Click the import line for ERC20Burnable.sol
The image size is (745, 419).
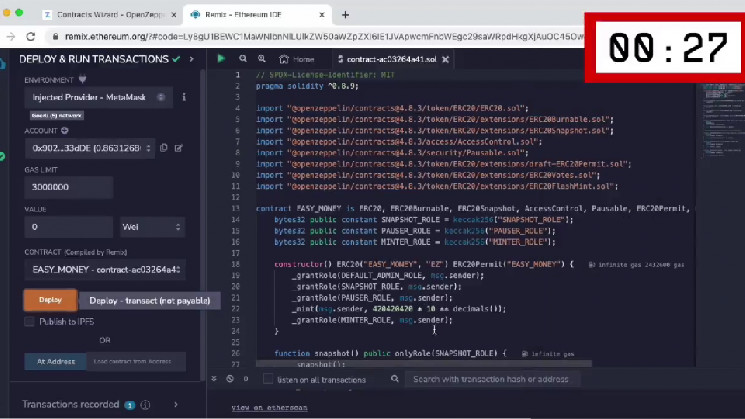tap(435, 119)
